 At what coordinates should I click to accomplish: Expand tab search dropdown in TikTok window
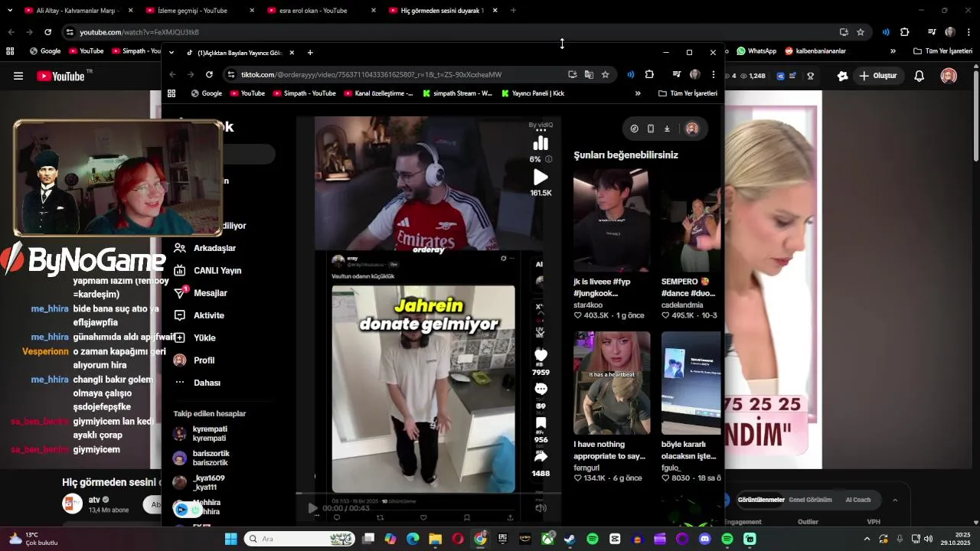coord(171,53)
